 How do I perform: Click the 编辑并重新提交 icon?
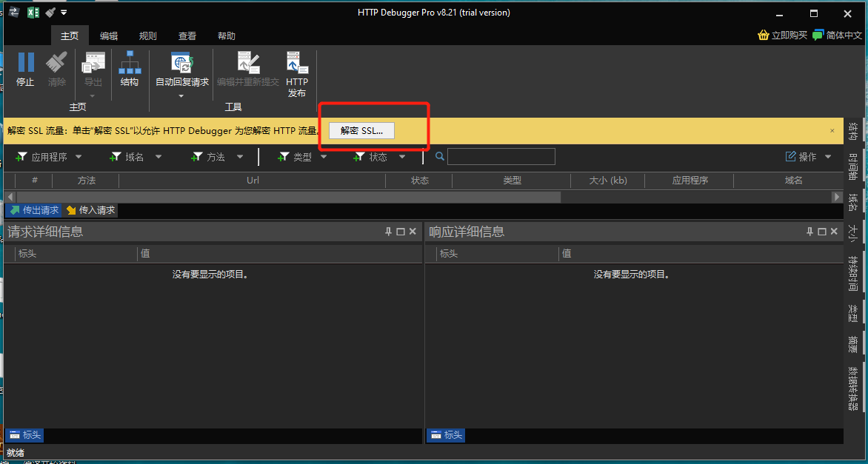coord(248,62)
